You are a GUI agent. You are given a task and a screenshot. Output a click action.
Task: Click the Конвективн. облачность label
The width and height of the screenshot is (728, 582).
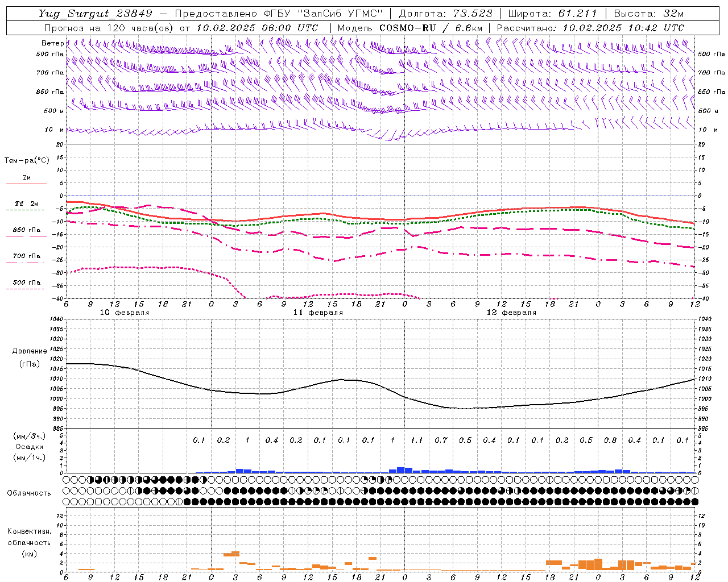click(x=29, y=537)
